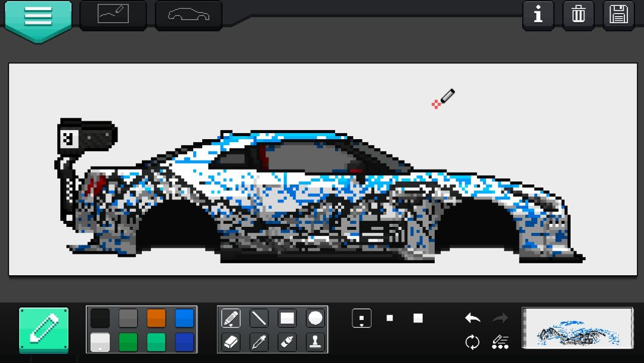Choose the medium brush size
Image resolution: width=644 pixels, height=363 pixels.
[390, 318]
